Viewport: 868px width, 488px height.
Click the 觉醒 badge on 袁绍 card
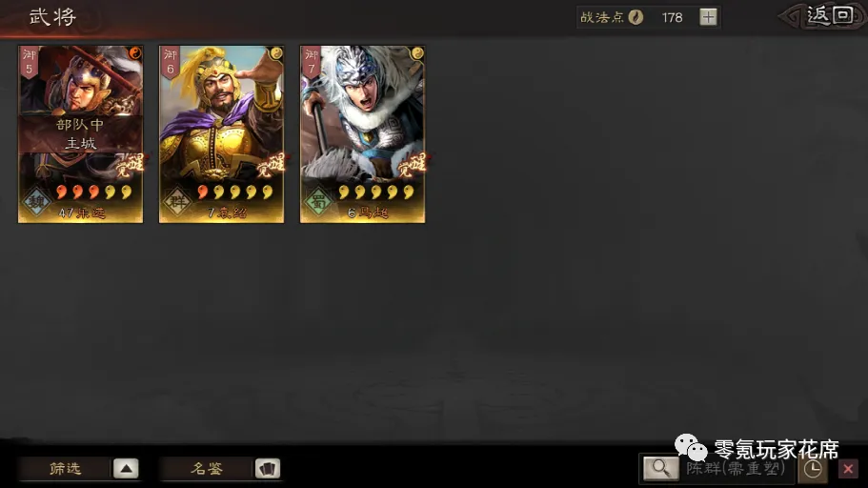(271, 165)
